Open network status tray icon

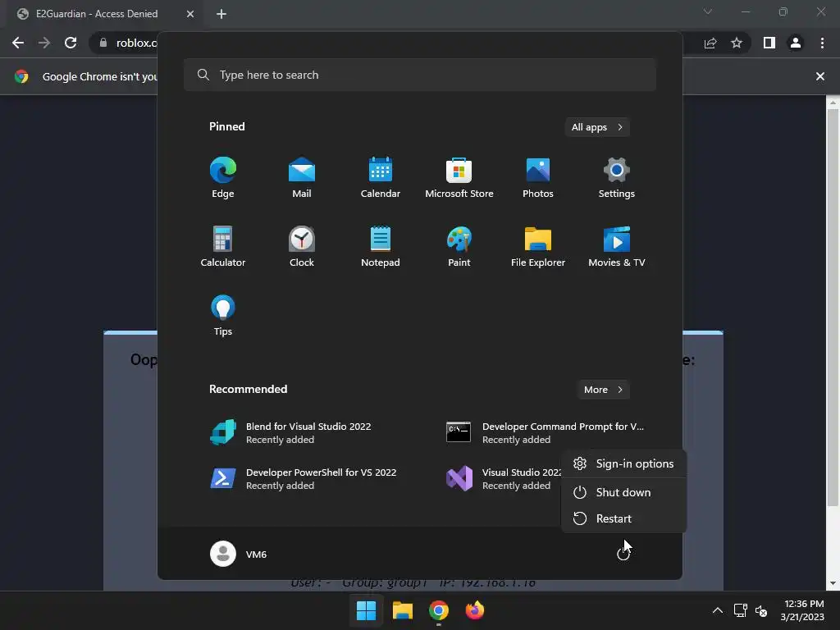(x=741, y=610)
